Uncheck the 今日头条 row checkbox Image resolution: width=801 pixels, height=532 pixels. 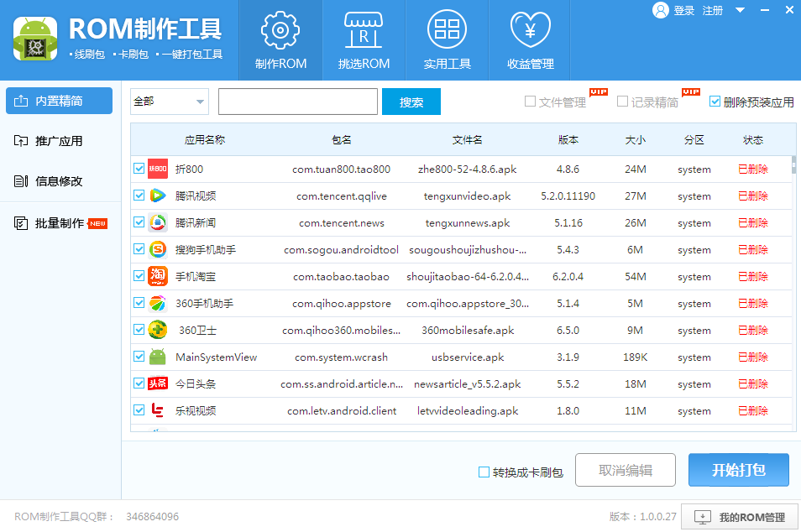(139, 383)
